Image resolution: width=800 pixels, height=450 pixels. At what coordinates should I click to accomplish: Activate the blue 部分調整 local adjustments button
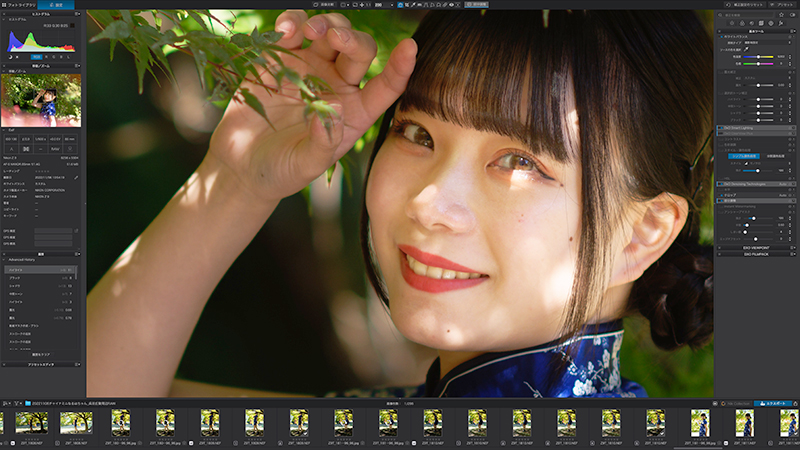click(476, 5)
